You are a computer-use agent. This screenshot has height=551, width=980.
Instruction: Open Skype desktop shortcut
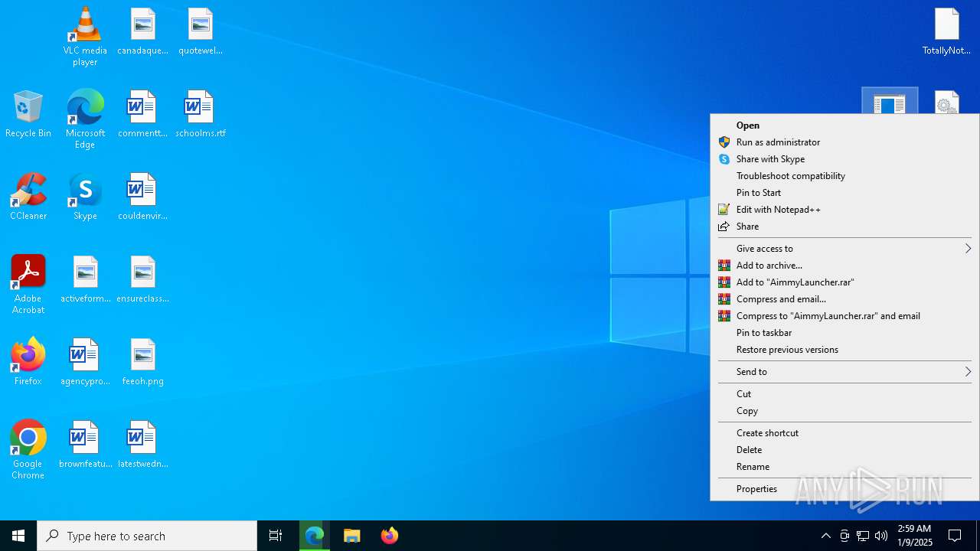click(x=85, y=197)
